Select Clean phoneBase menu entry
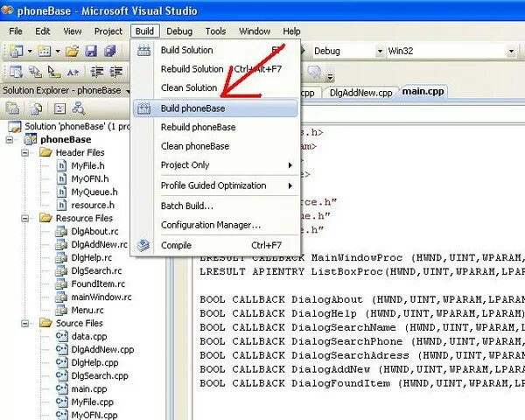Screen dimensions: 525x420 (x=215, y=146)
